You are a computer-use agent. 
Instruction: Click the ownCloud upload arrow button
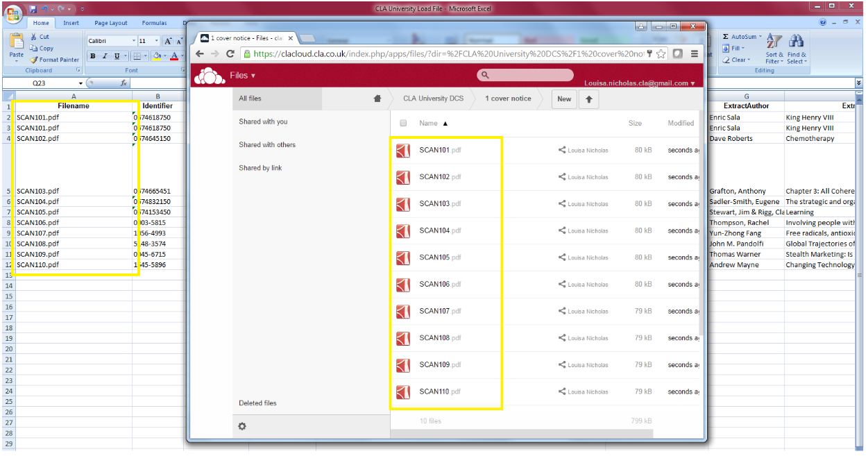pos(589,99)
